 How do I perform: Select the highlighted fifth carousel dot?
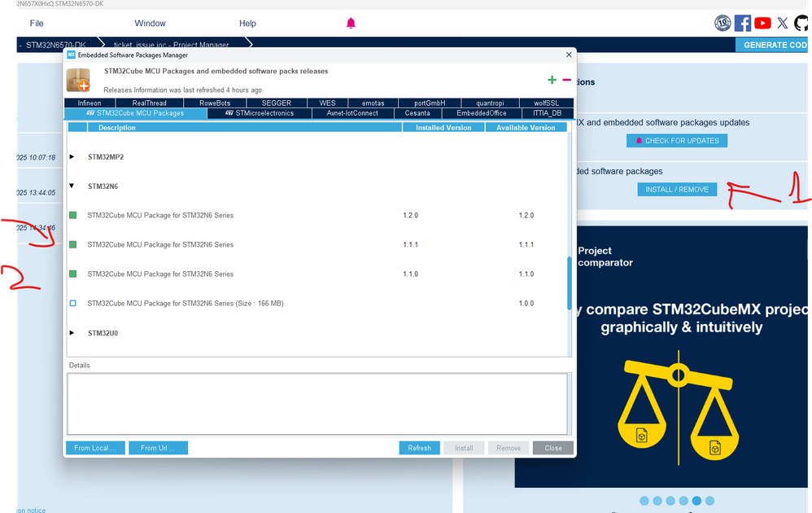point(696,501)
